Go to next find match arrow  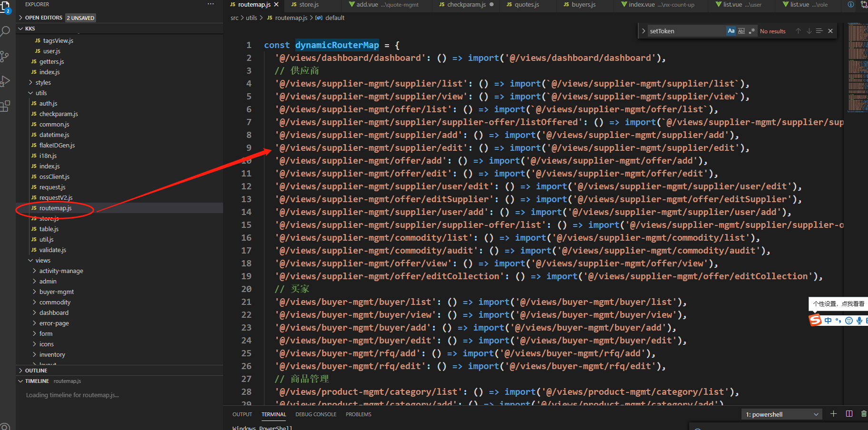[x=809, y=31]
